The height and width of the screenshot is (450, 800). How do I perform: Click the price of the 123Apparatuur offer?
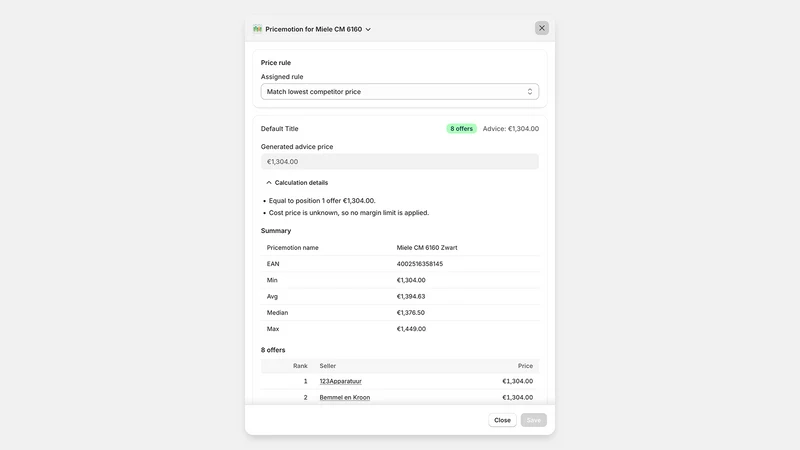click(x=517, y=381)
